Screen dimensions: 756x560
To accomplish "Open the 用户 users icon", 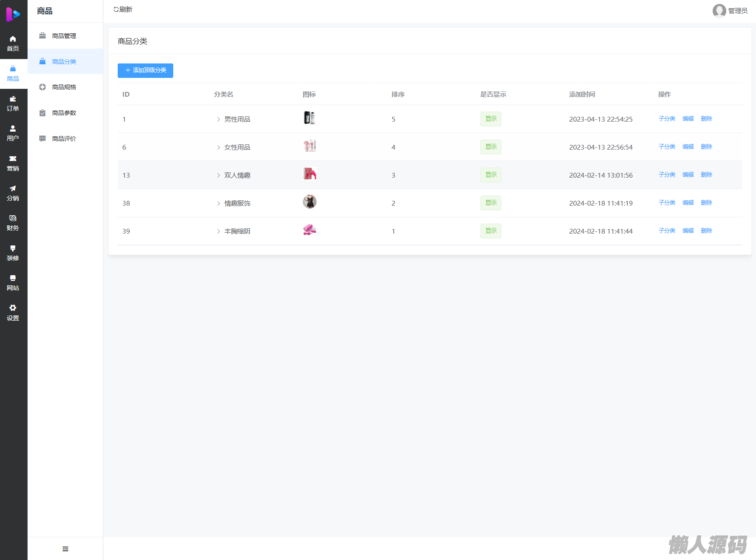I will point(13,129).
